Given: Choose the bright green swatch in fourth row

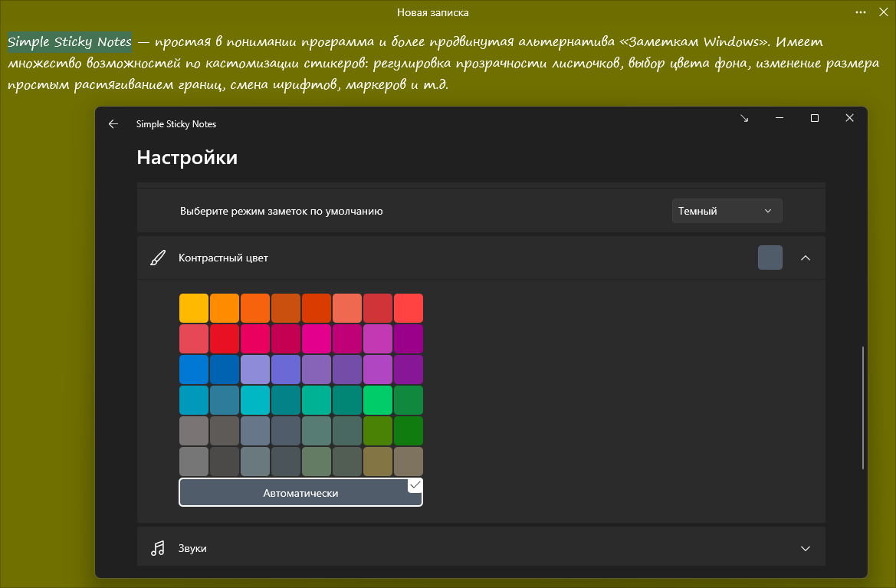Looking at the screenshot, I should pyautogui.click(x=378, y=400).
